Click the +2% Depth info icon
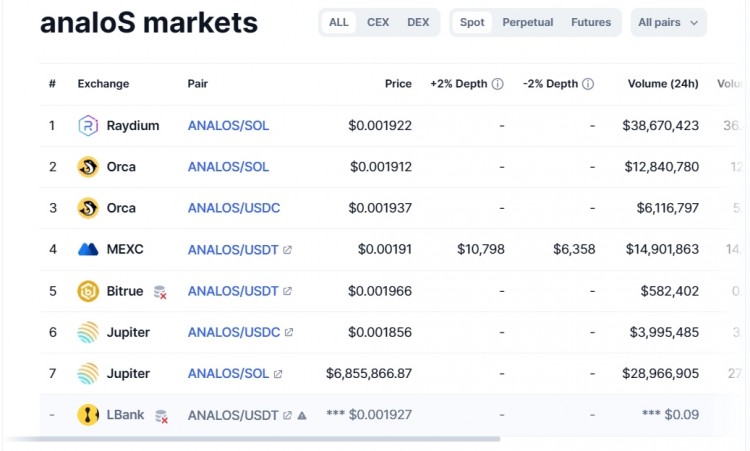The width and height of the screenshot is (750, 451). tap(498, 84)
